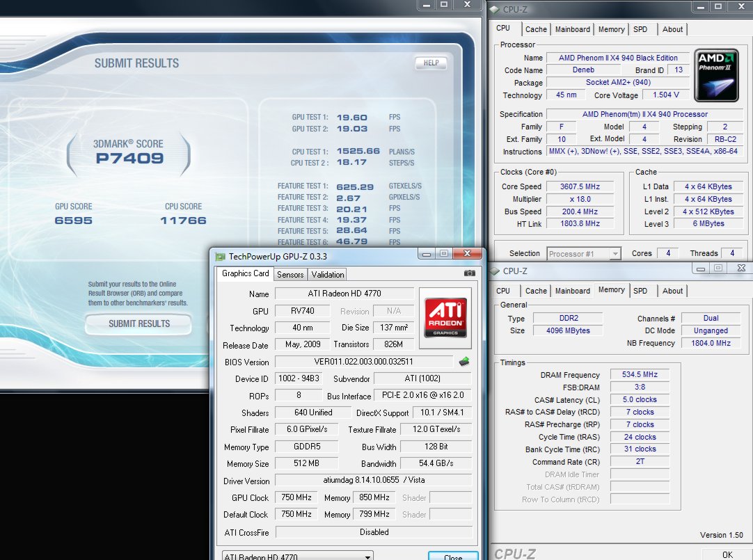
Task: Switch to CPU tab in lower CPU-Z window
Action: point(503,291)
